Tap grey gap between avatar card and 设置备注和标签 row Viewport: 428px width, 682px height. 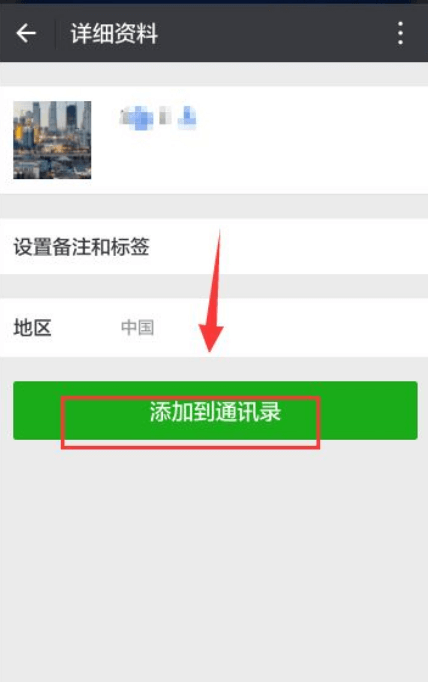(214, 206)
